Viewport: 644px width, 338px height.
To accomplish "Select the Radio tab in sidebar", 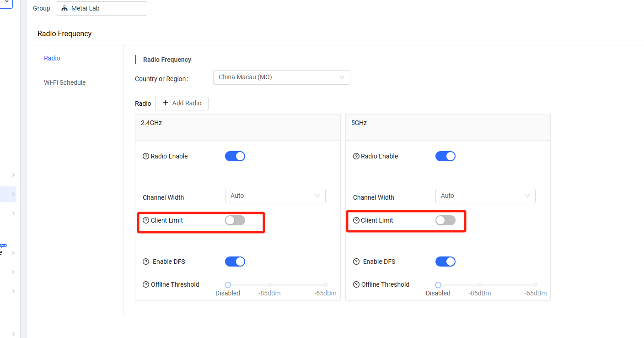I will click(x=52, y=58).
